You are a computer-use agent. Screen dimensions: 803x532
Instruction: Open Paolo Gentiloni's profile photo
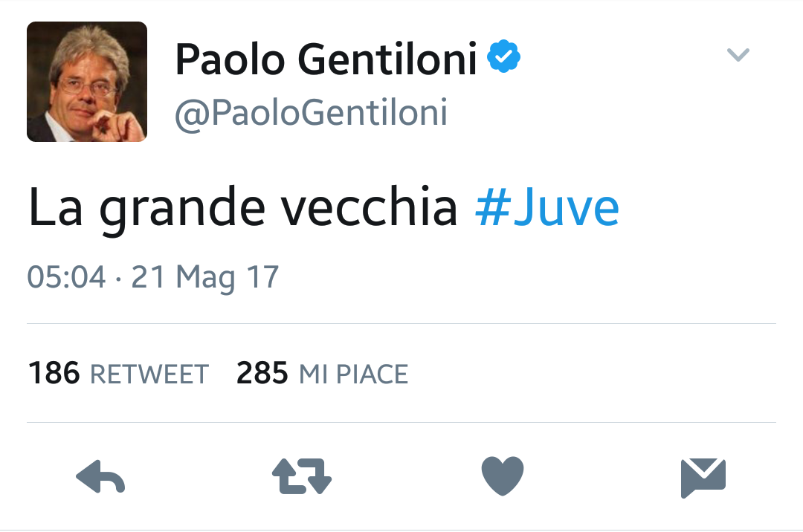point(87,82)
